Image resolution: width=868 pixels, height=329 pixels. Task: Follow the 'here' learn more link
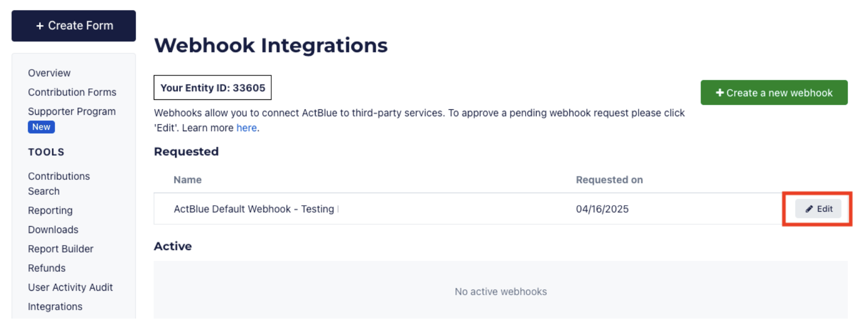246,128
